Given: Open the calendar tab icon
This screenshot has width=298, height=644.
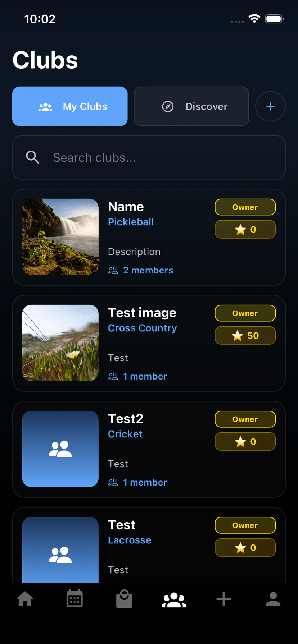Looking at the screenshot, I should (75, 599).
